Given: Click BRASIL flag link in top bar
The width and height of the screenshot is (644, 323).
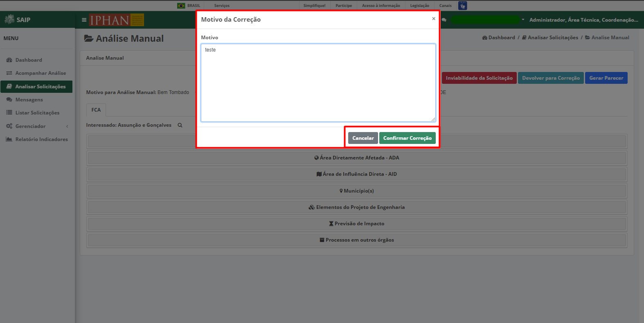Looking at the screenshot, I should point(189,6).
